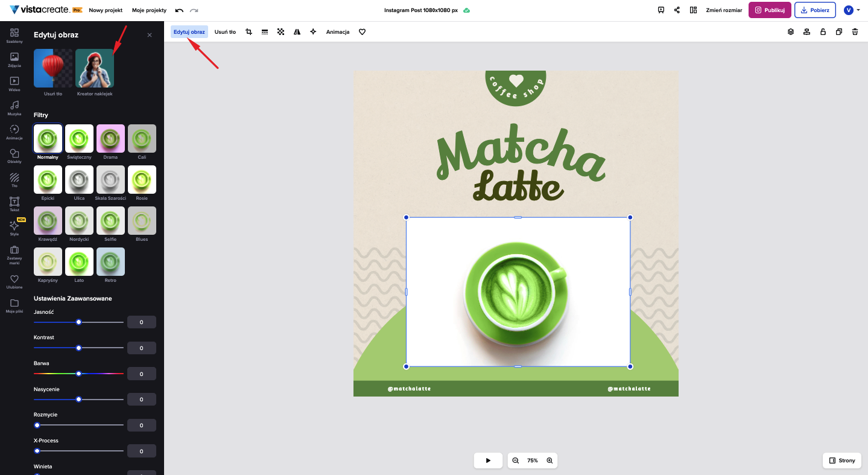Click the Publikuj button

(x=770, y=10)
